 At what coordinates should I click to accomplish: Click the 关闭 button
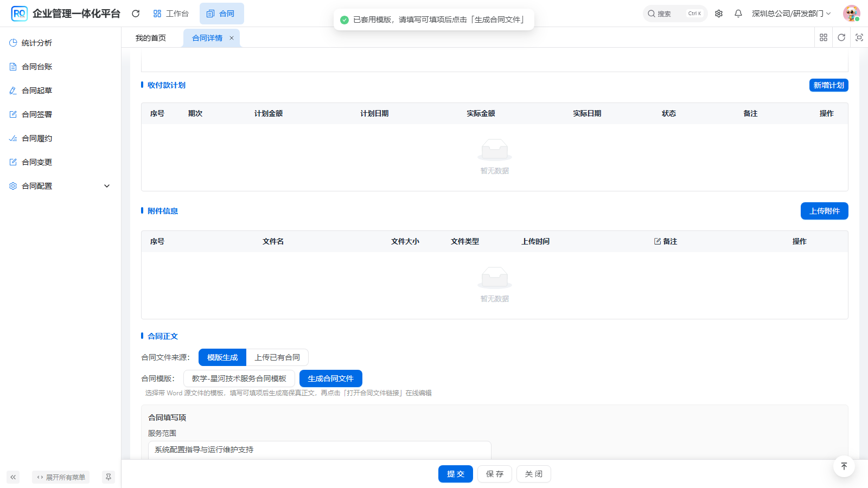tap(534, 474)
